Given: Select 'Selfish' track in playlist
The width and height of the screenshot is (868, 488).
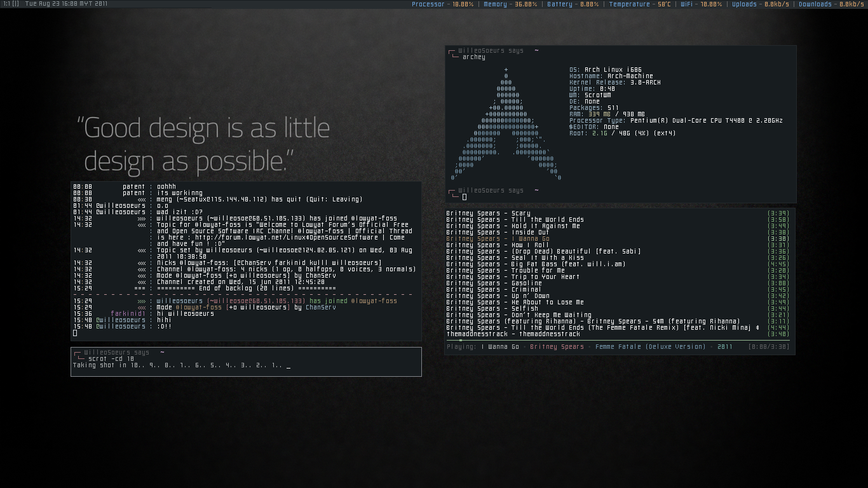Looking at the screenshot, I should pyautogui.click(x=618, y=309).
